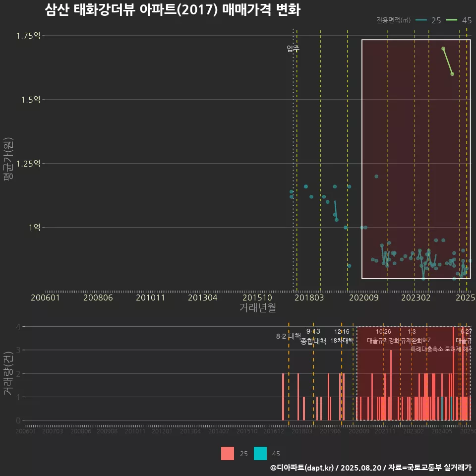Click the 201510 label on price chart axis

tap(257, 298)
